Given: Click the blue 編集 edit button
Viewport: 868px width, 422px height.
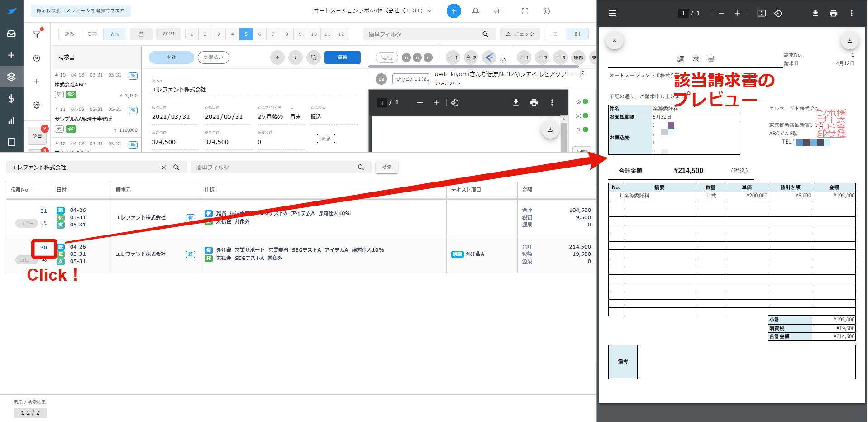Looking at the screenshot, I should 343,58.
